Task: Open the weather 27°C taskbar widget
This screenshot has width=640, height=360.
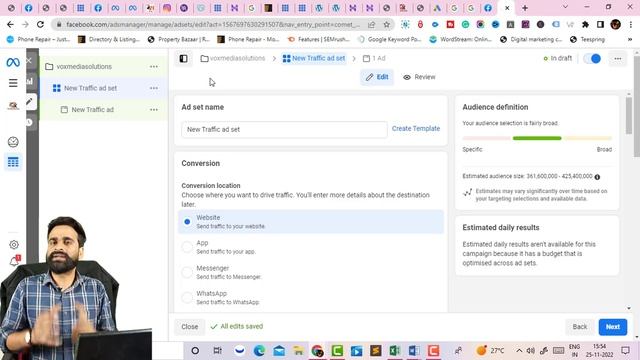Action: 490,351
